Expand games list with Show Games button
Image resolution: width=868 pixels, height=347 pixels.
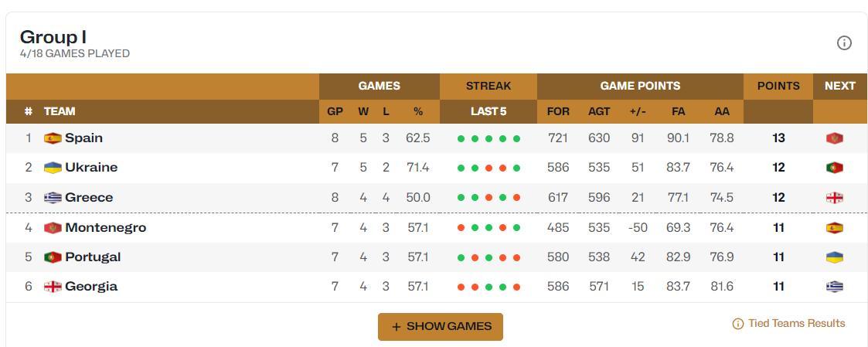pyautogui.click(x=441, y=327)
